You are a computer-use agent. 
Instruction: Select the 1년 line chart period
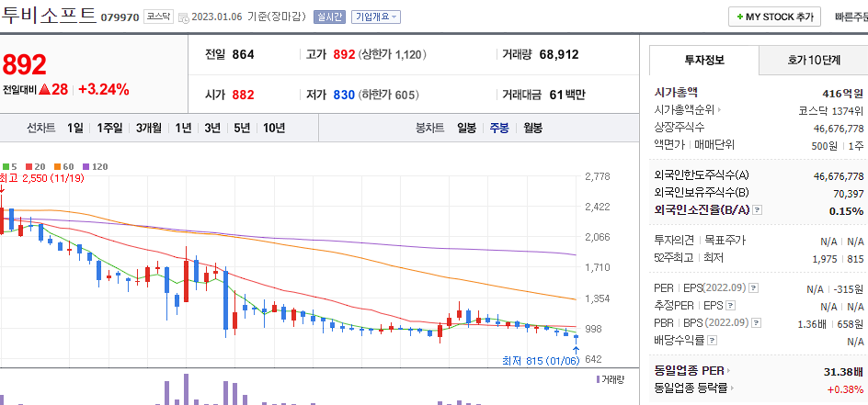pyautogui.click(x=183, y=129)
